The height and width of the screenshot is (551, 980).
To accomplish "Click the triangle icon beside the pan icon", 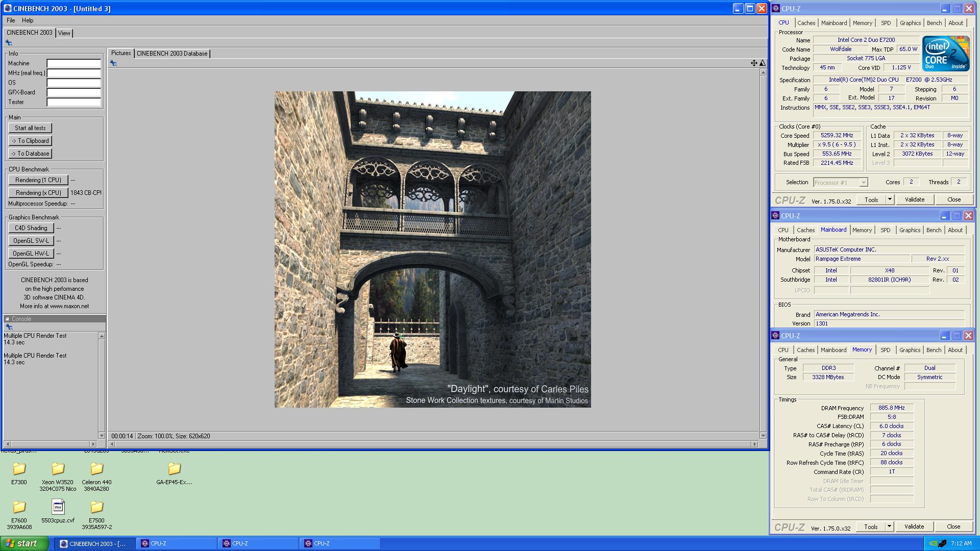I will 763,63.
